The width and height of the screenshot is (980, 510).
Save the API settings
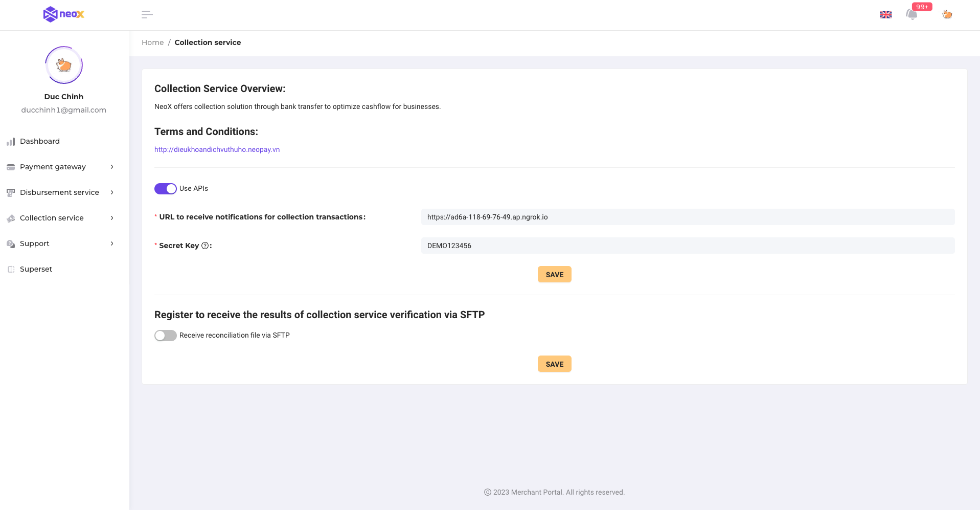[x=554, y=275]
